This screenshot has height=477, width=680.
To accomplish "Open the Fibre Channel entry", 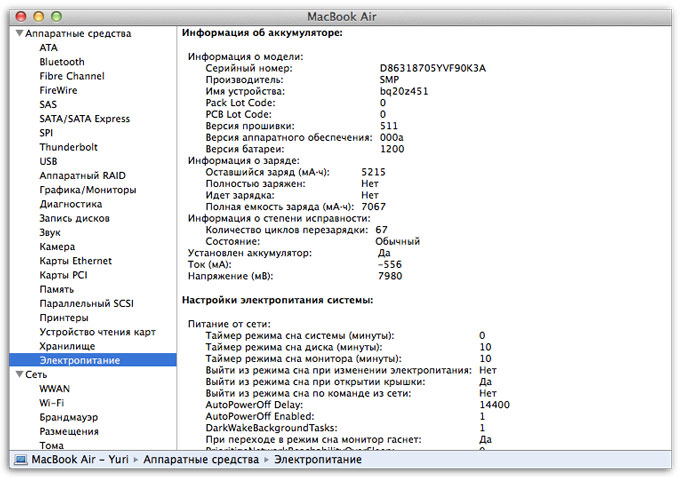I will pos(72,76).
